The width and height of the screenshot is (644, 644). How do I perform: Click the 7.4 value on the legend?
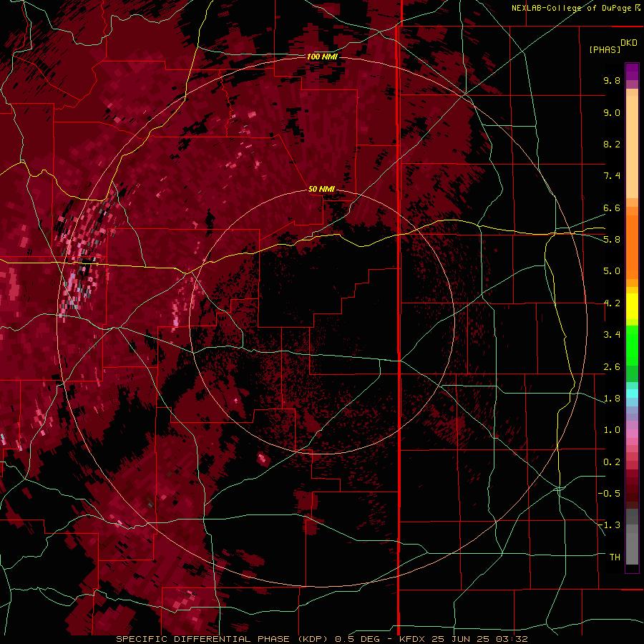[x=612, y=176]
